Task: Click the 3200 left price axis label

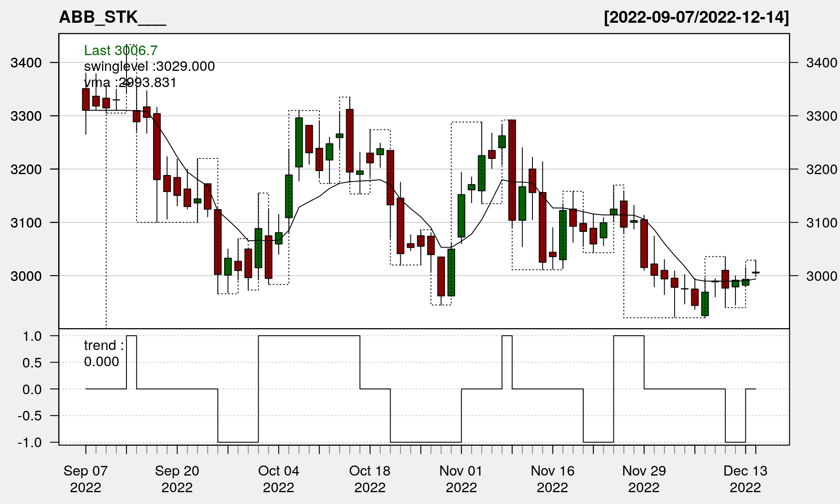Action: [26, 169]
